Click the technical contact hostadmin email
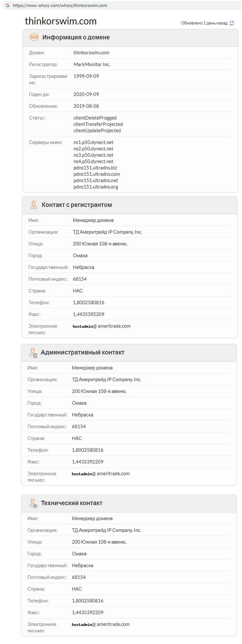Screen dimensions: 242x644 pos(100,624)
